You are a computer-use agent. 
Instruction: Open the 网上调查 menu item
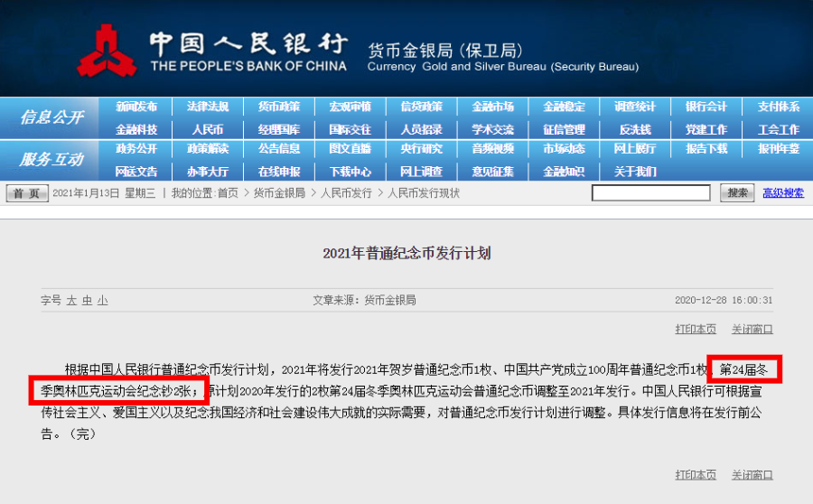(x=422, y=171)
